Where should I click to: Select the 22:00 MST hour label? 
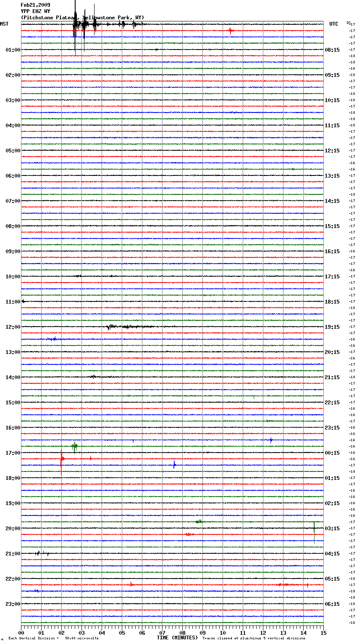pos(13,579)
